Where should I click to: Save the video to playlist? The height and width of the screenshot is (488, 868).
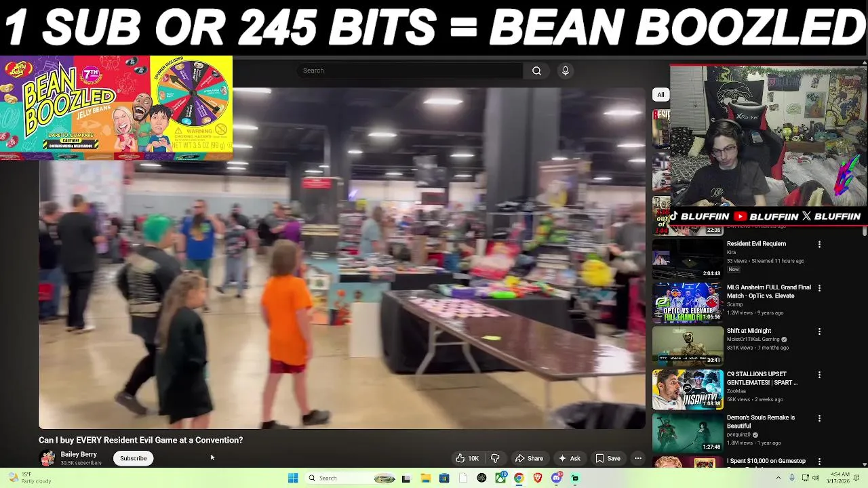[608, 458]
